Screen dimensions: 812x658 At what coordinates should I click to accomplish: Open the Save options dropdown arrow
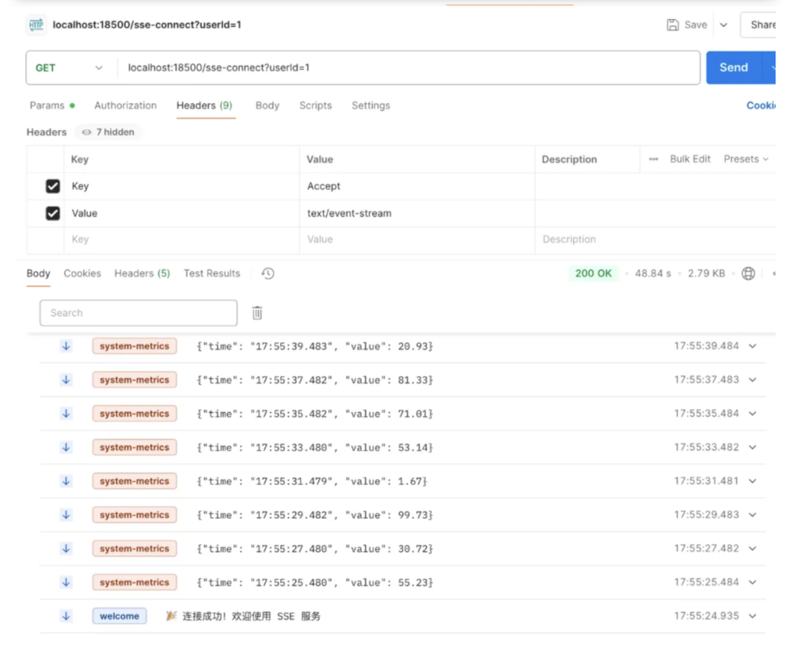click(x=723, y=25)
